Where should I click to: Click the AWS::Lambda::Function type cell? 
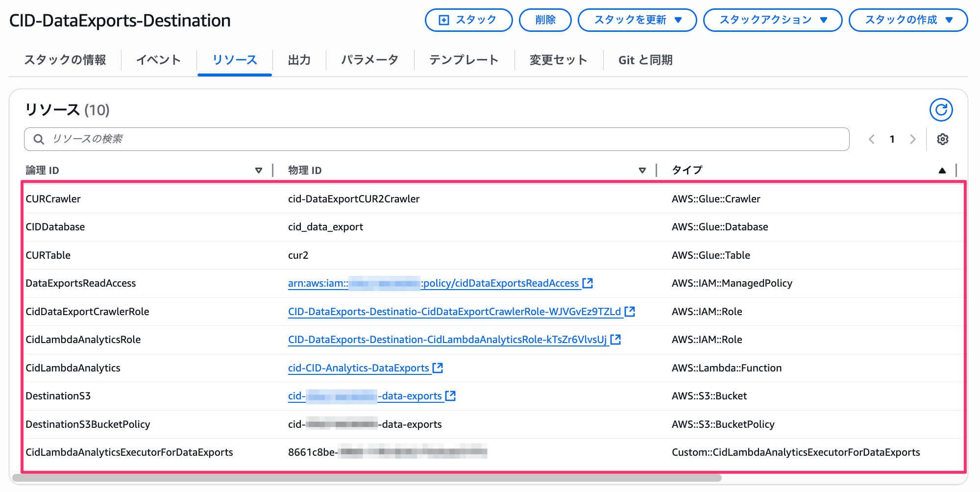point(727,368)
